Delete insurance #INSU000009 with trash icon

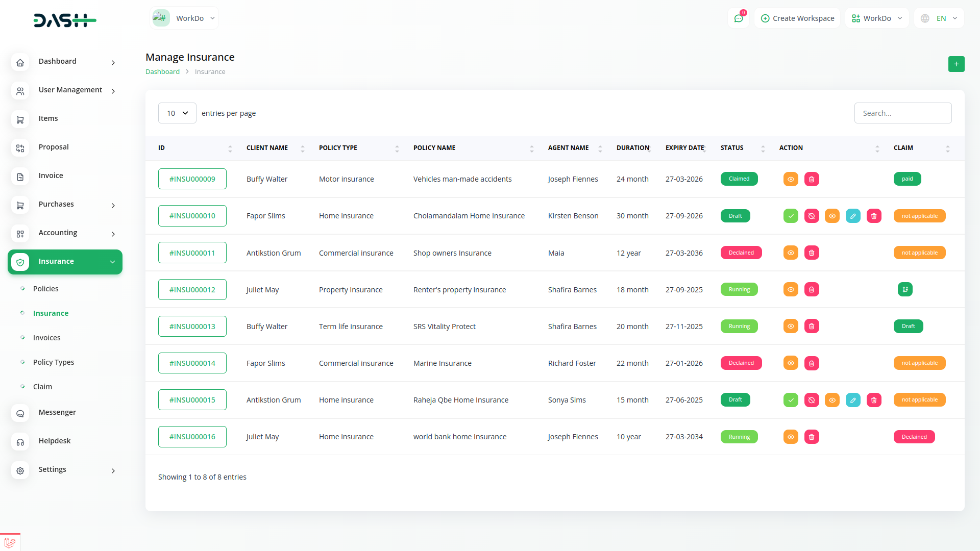click(812, 180)
